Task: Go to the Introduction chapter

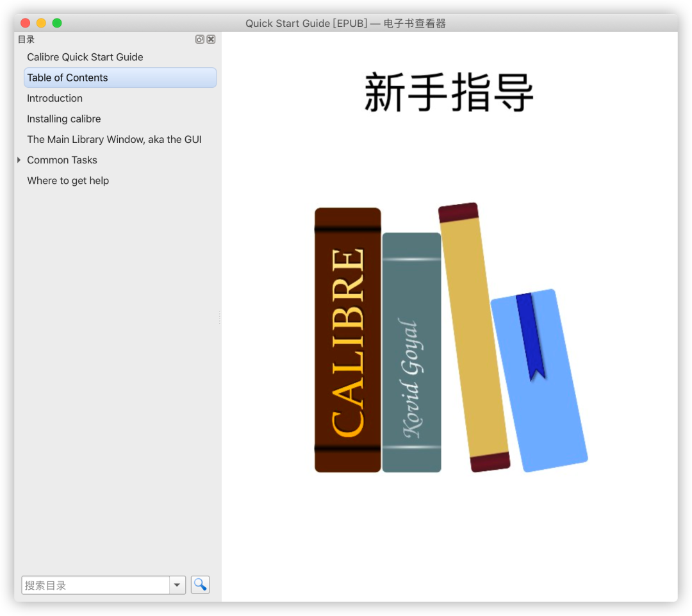Action: 54,98
